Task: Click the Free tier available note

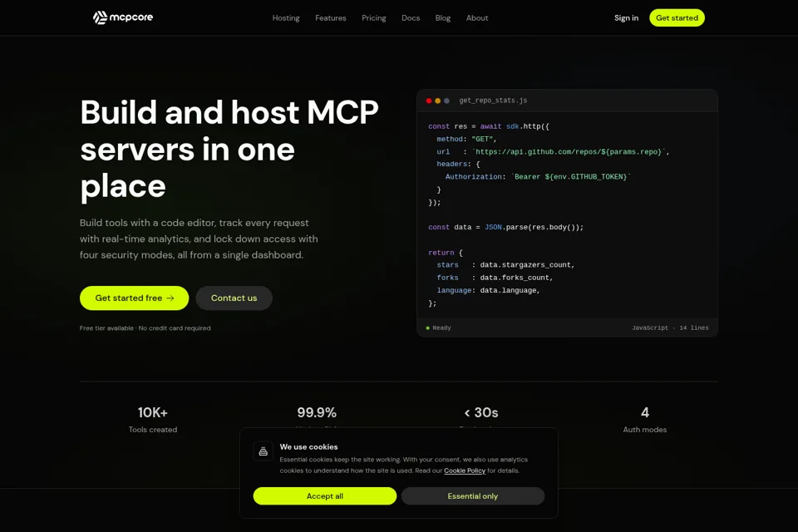Action: pos(145,328)
